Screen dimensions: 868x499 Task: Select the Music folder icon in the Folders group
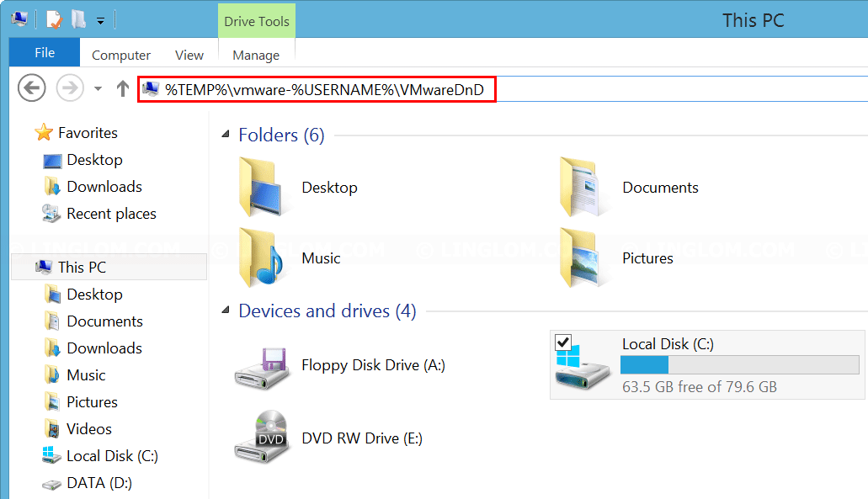[x=261, y=257]
